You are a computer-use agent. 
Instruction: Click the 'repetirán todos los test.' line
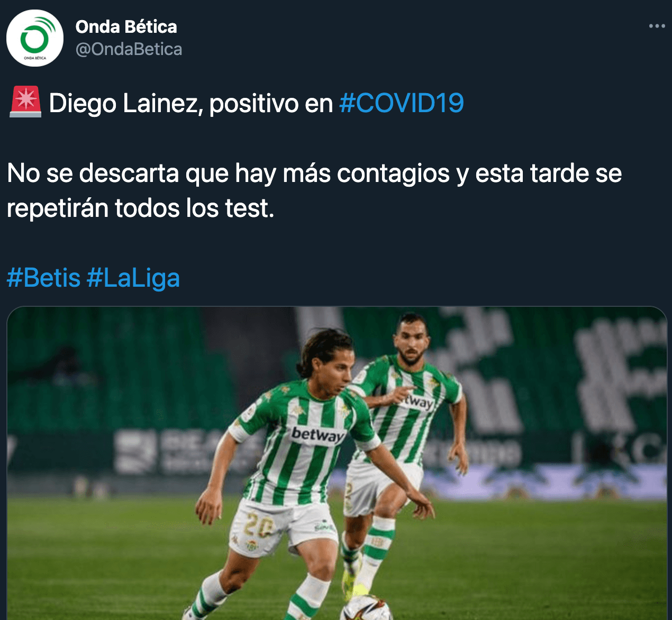pyautogui.click(x=141, y=208)
